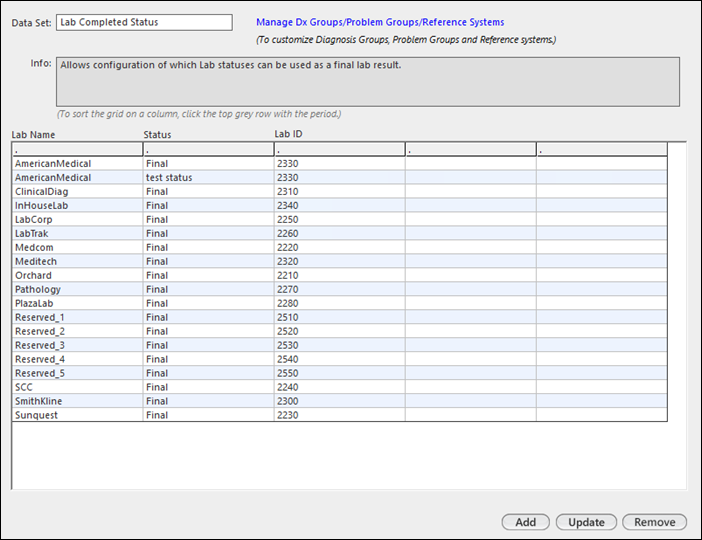Image resolution: width=702 pixels, height=540 pixels.
Task: Click Lab ID 2210 cell
Action: pyautogui.click(x=339, y=275)
